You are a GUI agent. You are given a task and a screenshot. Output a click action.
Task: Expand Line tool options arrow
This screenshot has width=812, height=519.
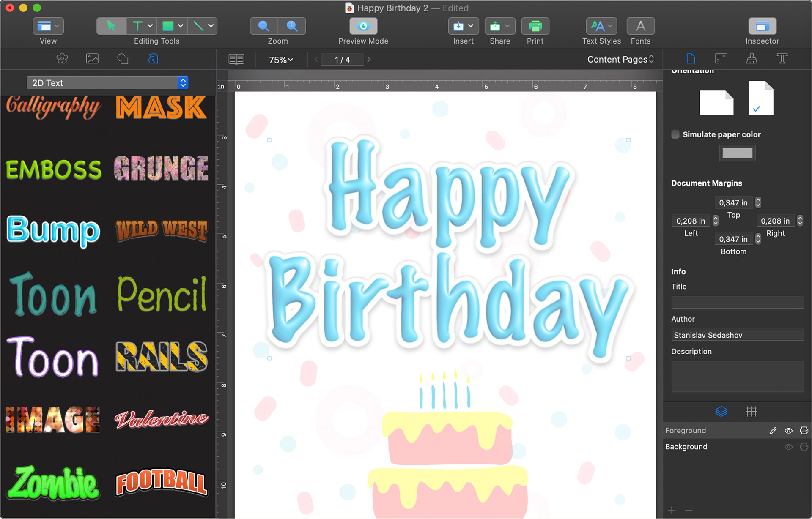click(211, 26)
